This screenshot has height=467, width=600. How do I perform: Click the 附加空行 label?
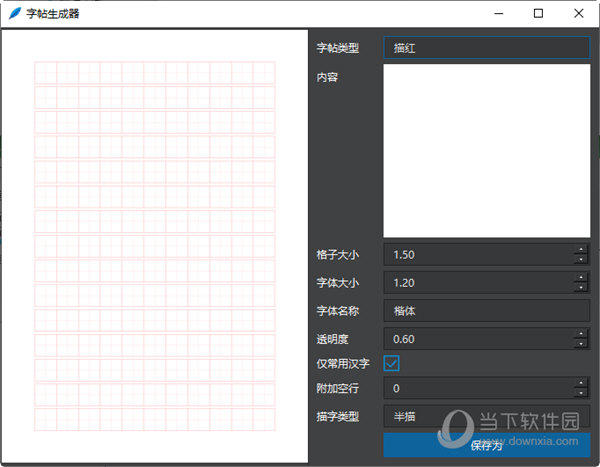tap(338, 388)
